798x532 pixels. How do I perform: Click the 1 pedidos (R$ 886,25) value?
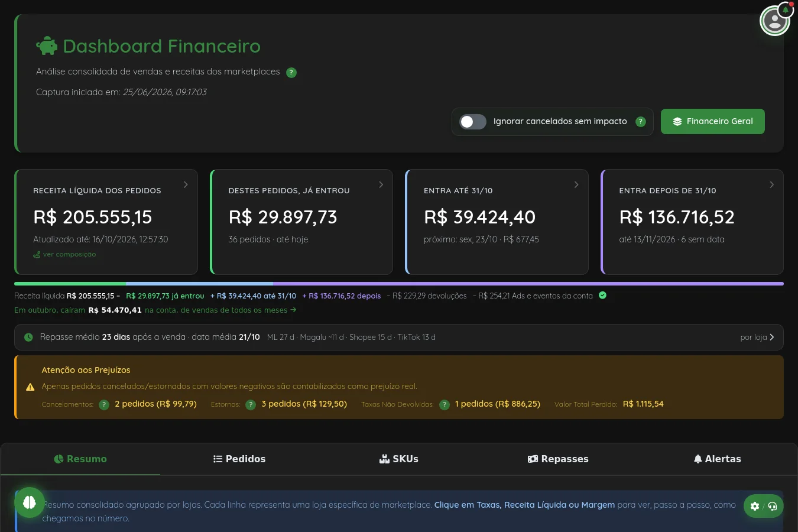[x=498, y=404]
